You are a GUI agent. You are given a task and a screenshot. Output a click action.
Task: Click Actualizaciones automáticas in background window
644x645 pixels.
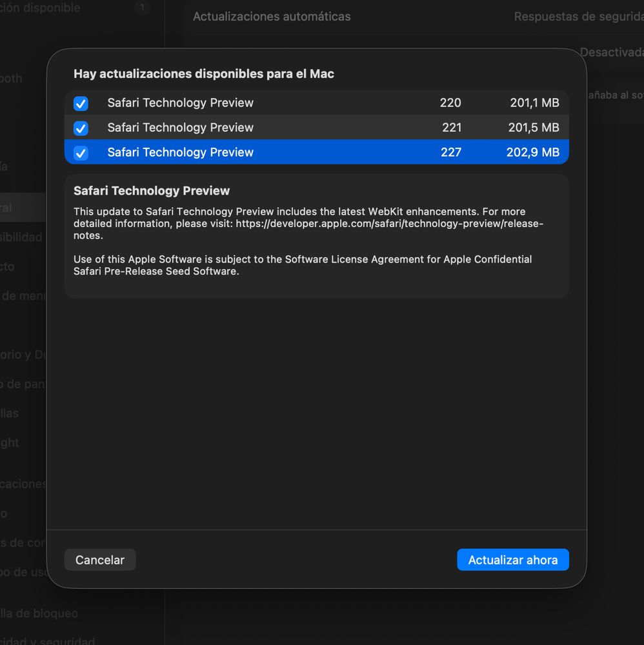(272, 17)
